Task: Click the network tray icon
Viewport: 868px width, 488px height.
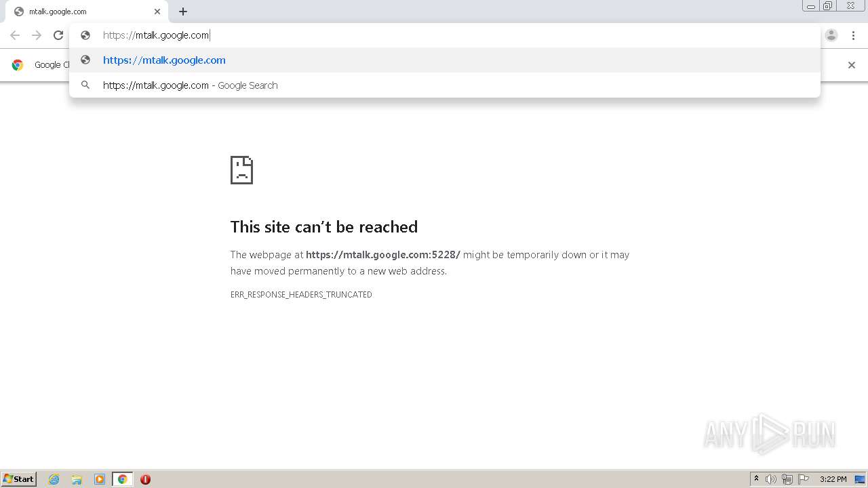Action: (787, 479)
